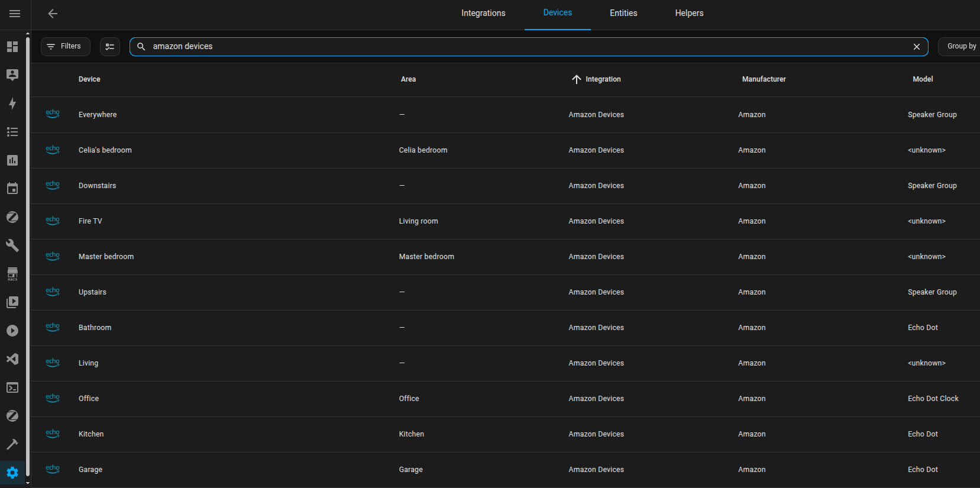
Task: Open the Fire TV device
Action: coord(90,221)
